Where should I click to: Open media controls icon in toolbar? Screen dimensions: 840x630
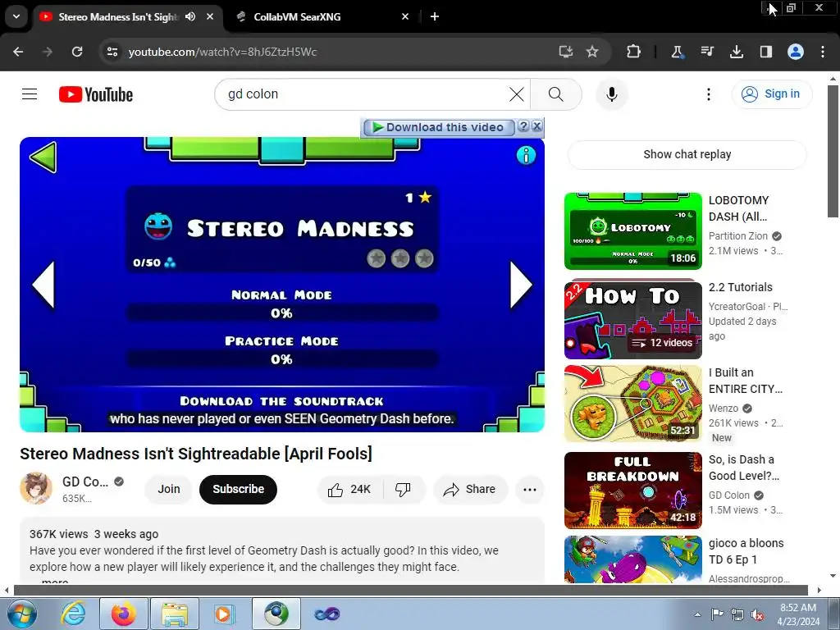707,52
